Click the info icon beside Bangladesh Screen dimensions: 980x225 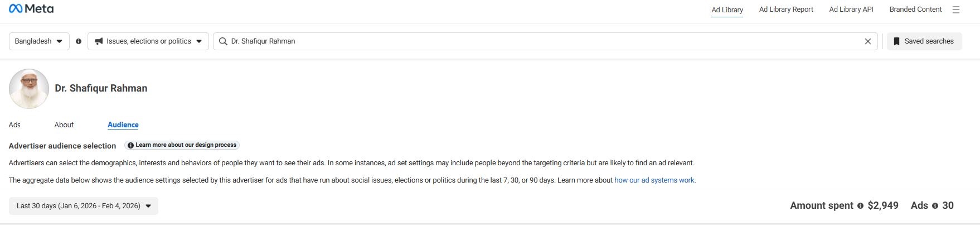click(79, 41)
